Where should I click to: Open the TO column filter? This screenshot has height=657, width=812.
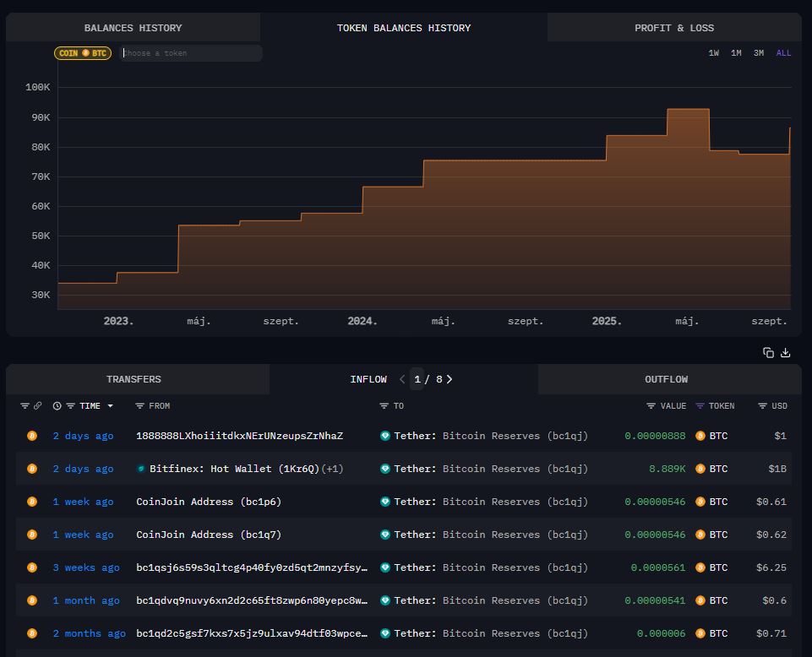click(x=384, y=406)
